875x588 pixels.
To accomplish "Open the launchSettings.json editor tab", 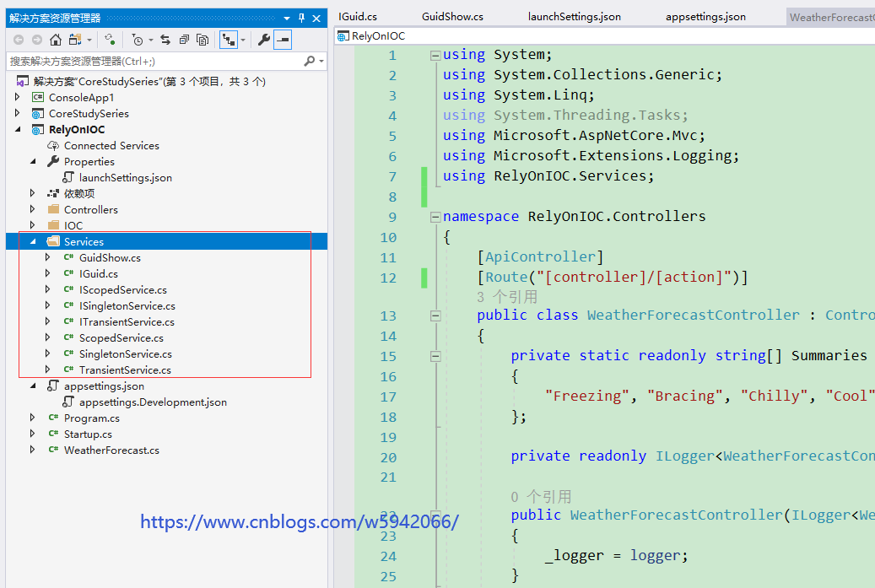I will coord(574,17).
